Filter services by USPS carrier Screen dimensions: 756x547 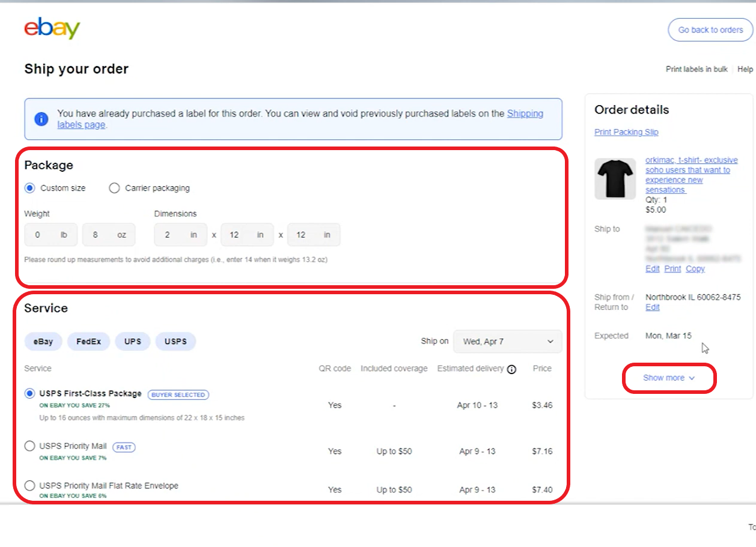pos(175,342)
